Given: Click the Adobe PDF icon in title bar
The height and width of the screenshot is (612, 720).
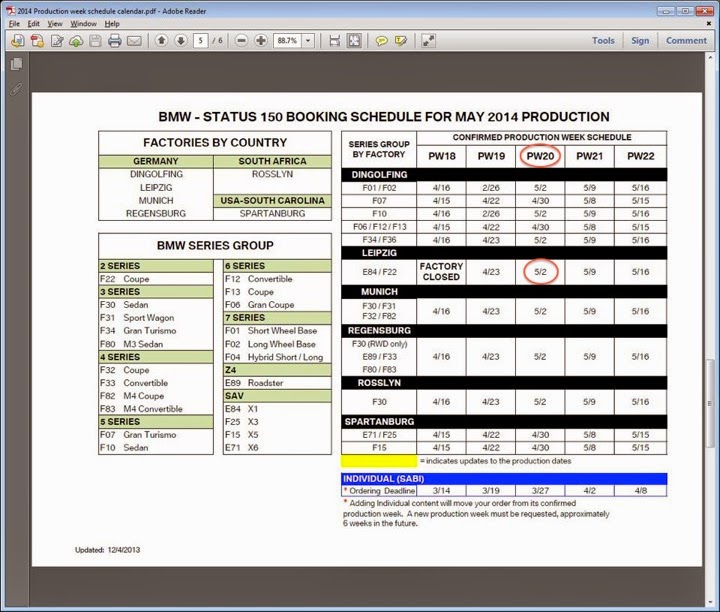Looking at the screenshot, I should [10, 11].
